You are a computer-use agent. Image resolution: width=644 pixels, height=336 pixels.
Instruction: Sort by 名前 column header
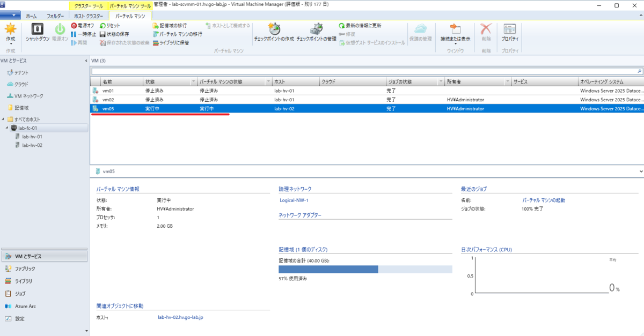pyautogui.click(x=121, y=81)
